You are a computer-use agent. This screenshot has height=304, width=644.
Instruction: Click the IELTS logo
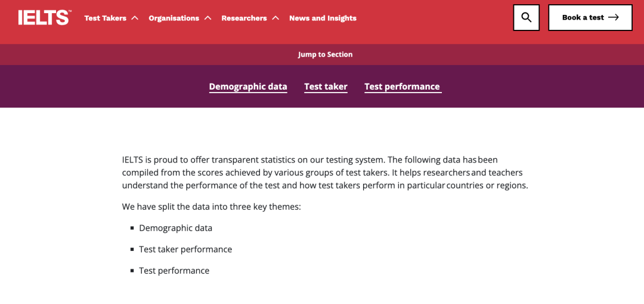coord(44,18)
